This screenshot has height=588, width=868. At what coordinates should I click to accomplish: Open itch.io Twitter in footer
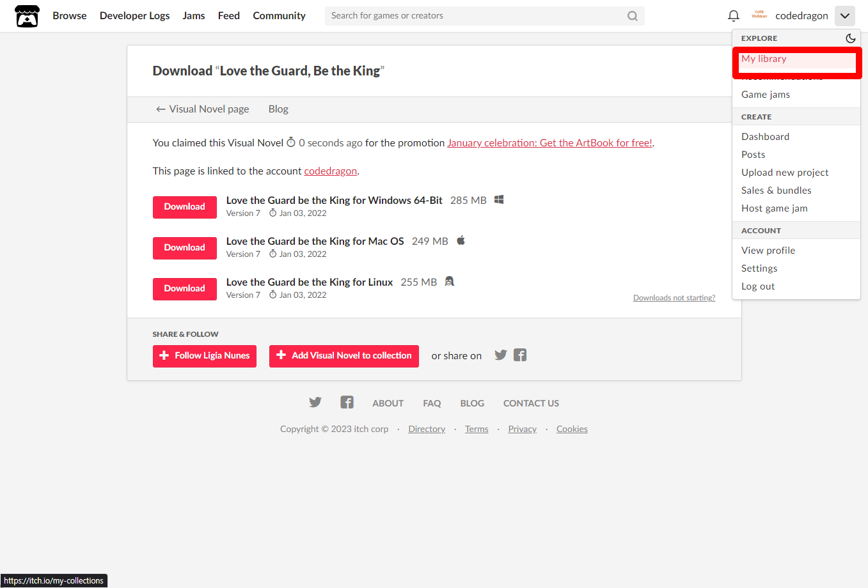click(x=315, y=402)
